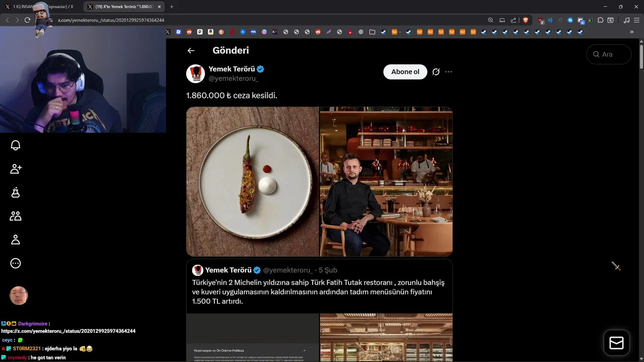Reload the page with the refresh icon
The width and height of the screenshot is (644, 362).
[27, 20]
